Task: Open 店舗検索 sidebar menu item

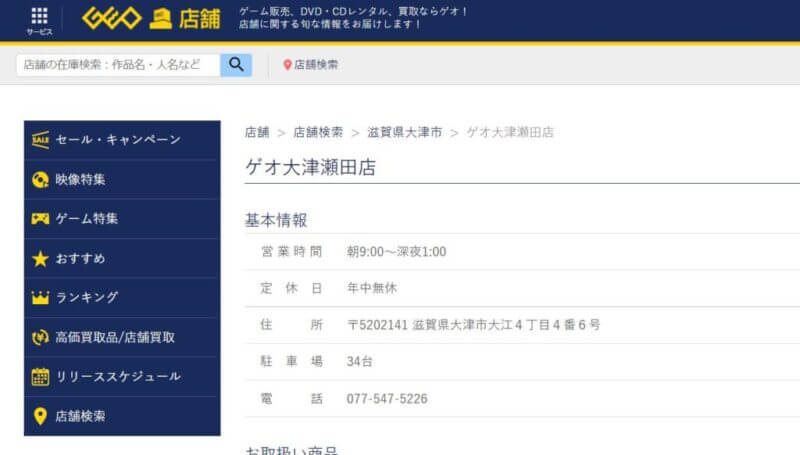Action: pos(122,416)
